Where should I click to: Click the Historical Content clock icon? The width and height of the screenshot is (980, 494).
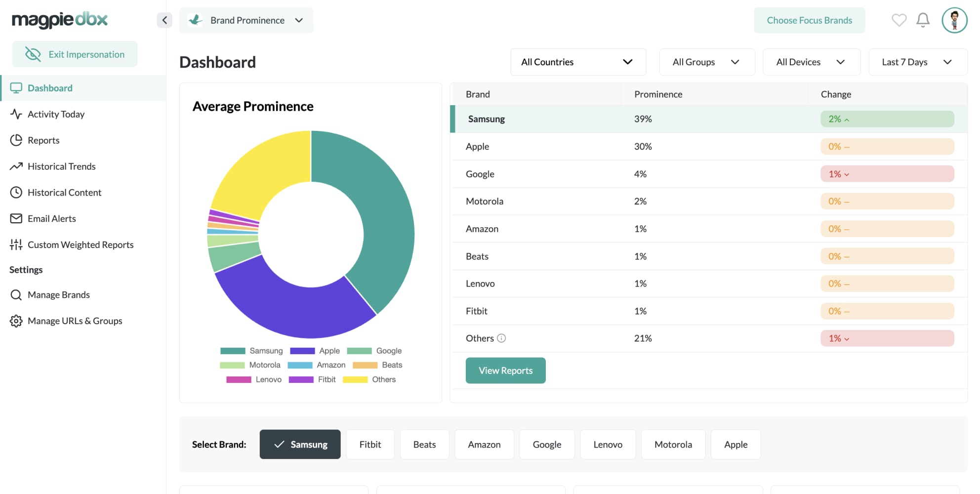[16, 193]
